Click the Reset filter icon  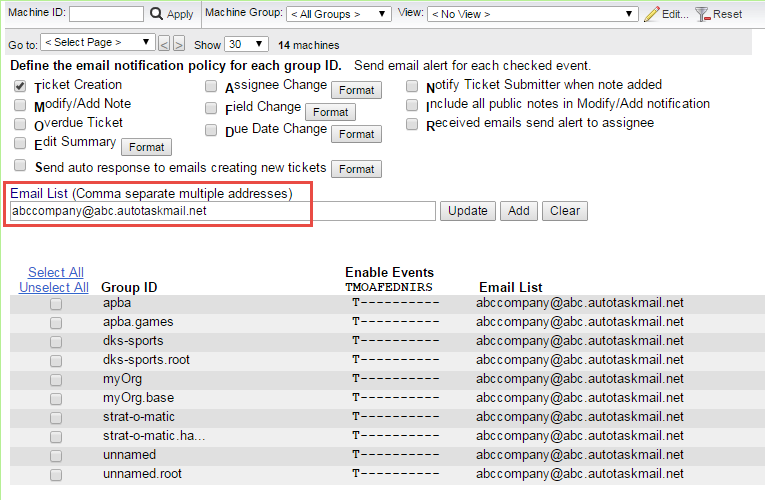[x=702, y=14]
